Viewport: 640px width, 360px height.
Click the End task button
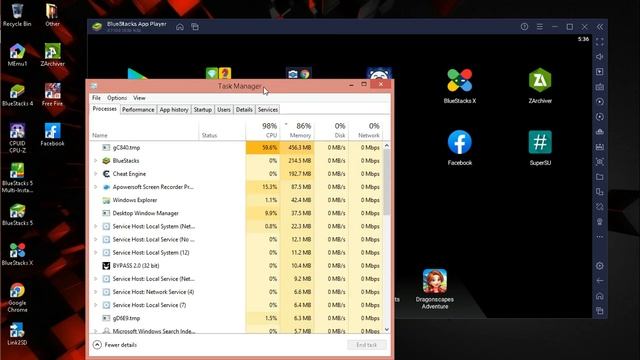(x=367, y=345)
